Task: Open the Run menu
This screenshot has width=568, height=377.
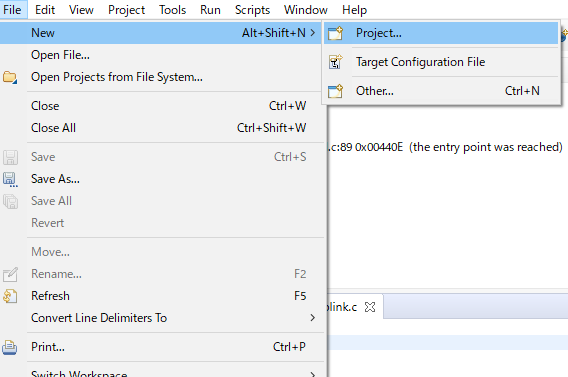Action: pyautogui.click(x=210, y=10)
